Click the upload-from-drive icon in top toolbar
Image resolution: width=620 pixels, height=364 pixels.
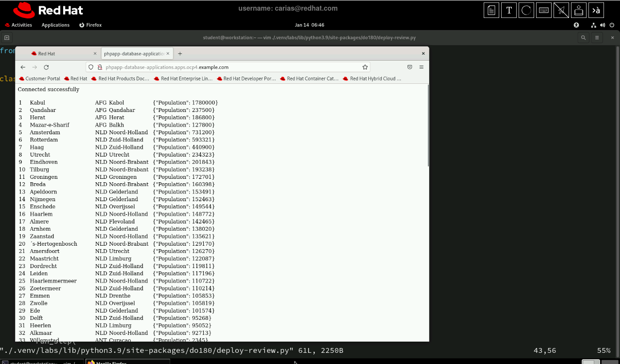point(579,10)
